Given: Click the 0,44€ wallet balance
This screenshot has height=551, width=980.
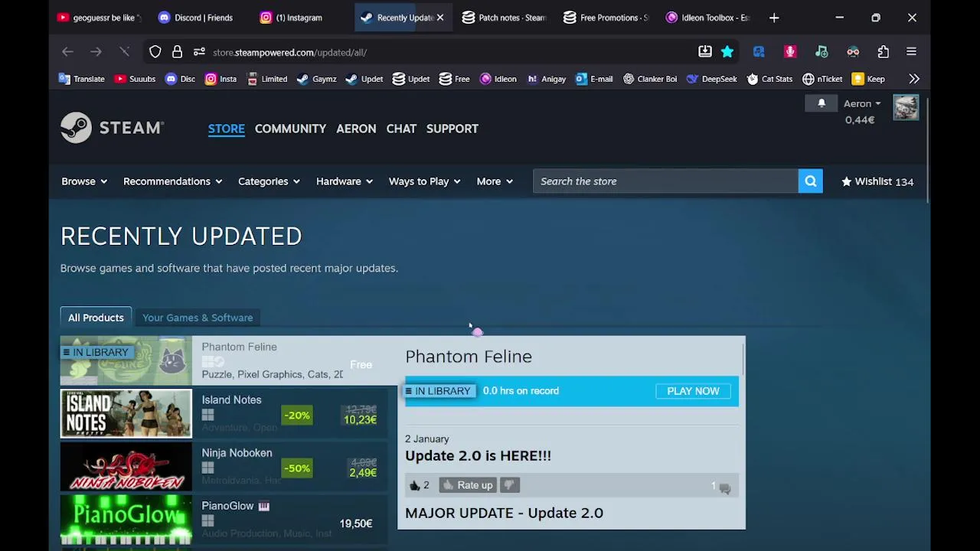Looking at the screenshot, I should click(860, 119).
